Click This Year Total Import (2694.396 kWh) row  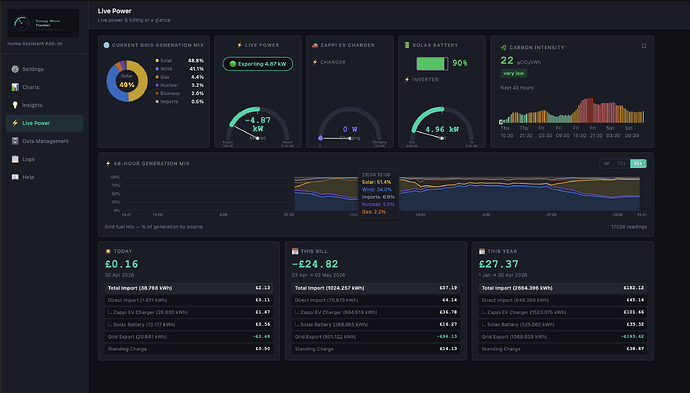click(563, 288)
